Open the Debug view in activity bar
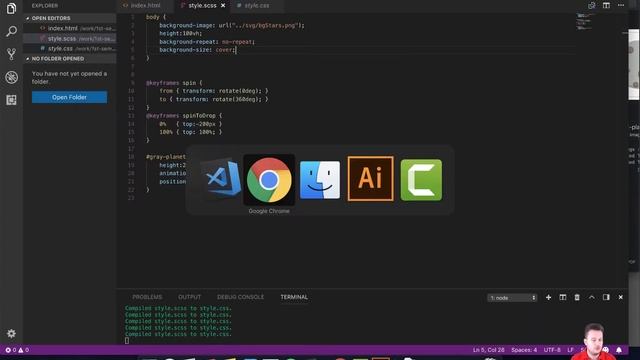 [x=11, y=77]
